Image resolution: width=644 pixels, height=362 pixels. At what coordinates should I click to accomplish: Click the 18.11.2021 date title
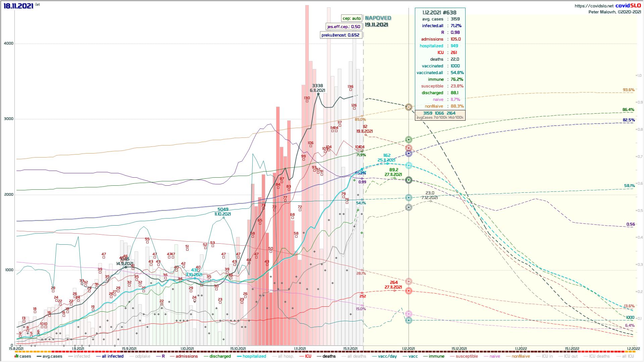[18, 6]
